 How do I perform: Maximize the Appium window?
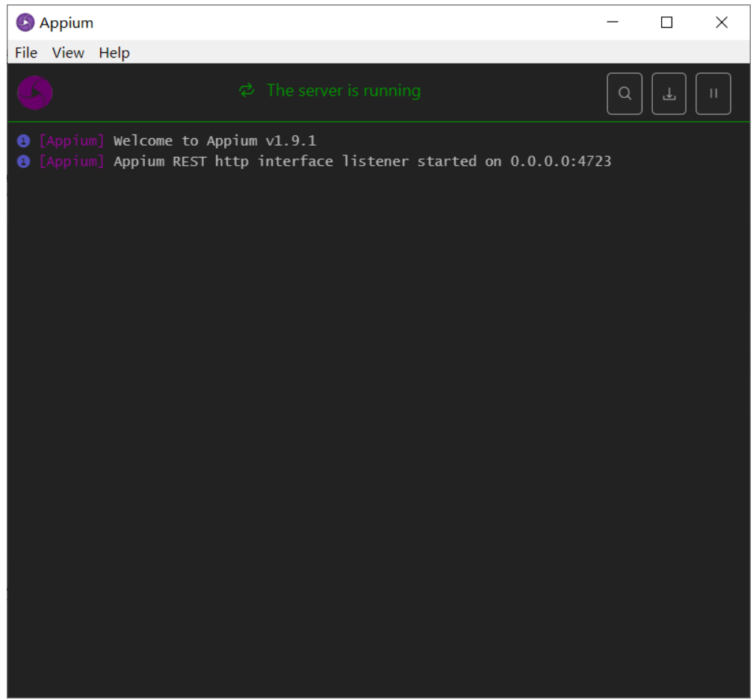pyautogui.click(x=666, y=22)
